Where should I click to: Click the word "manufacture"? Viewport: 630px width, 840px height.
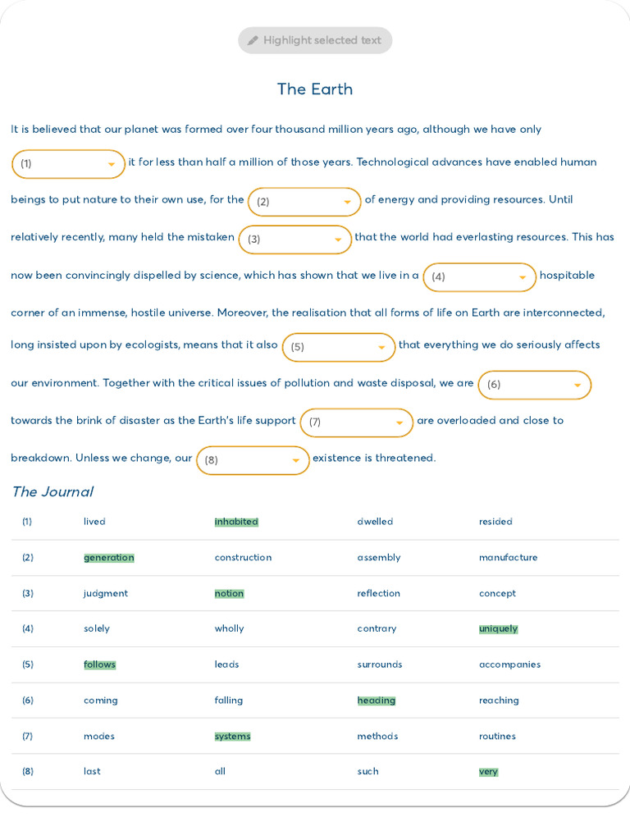tap(508, 557)
